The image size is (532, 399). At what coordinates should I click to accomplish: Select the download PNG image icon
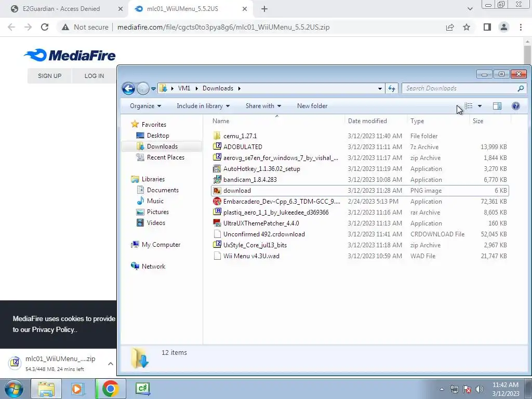click(x=217, y=190)
